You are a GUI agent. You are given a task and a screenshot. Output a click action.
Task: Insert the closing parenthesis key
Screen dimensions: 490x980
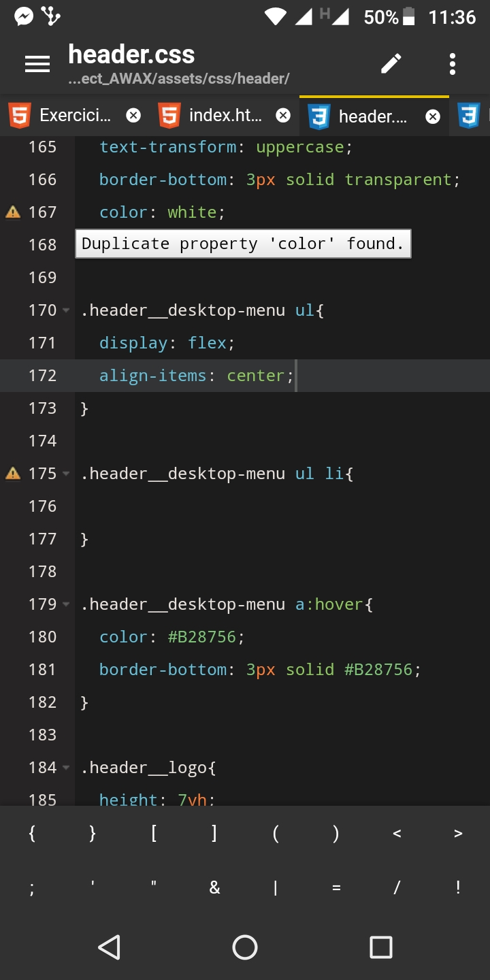(x=336, y=833)
